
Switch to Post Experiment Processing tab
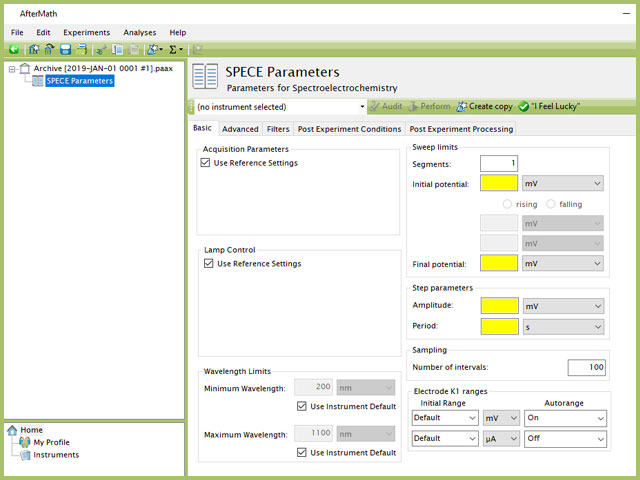coord(461,129)
